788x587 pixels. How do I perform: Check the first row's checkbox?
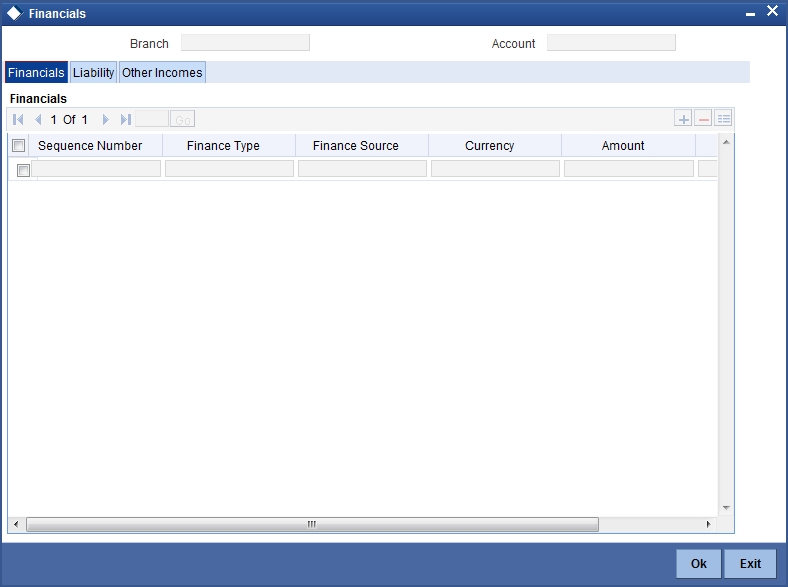click(x=23, y=170)
